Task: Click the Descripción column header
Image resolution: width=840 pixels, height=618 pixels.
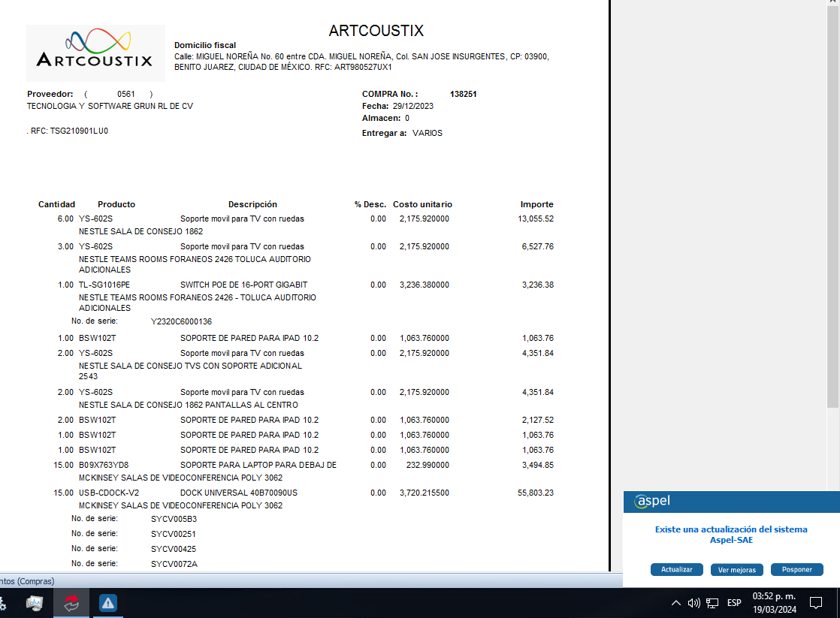Action: click(x=252, y=204)
